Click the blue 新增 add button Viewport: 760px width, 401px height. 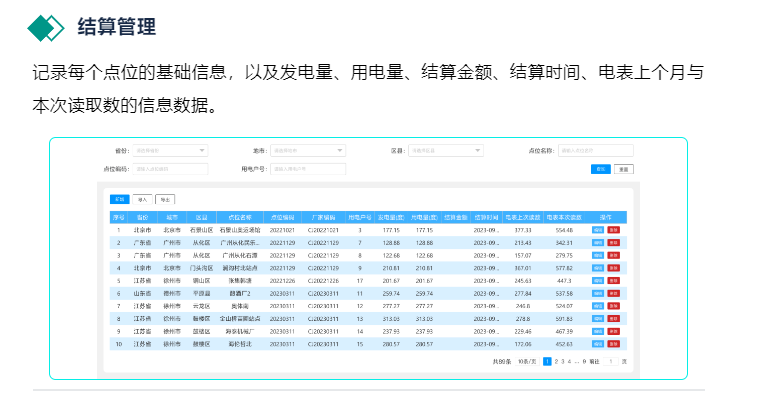tap(119, 199)
